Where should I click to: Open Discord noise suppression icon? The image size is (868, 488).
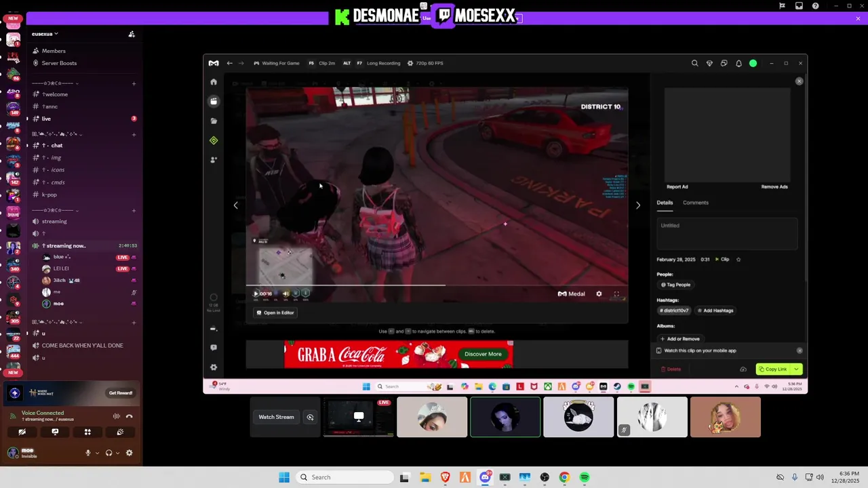(x=116, y=416)
